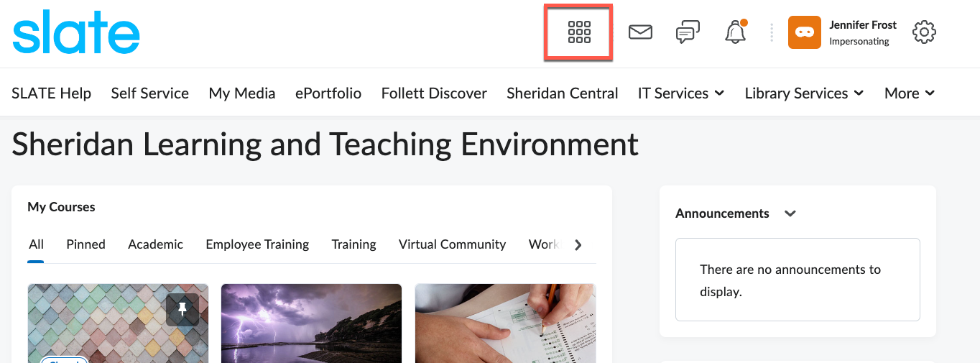This screenshot has width=980, height=363.
Task: Open the update alerts bell icon
Action: click(x=735, y=32)
